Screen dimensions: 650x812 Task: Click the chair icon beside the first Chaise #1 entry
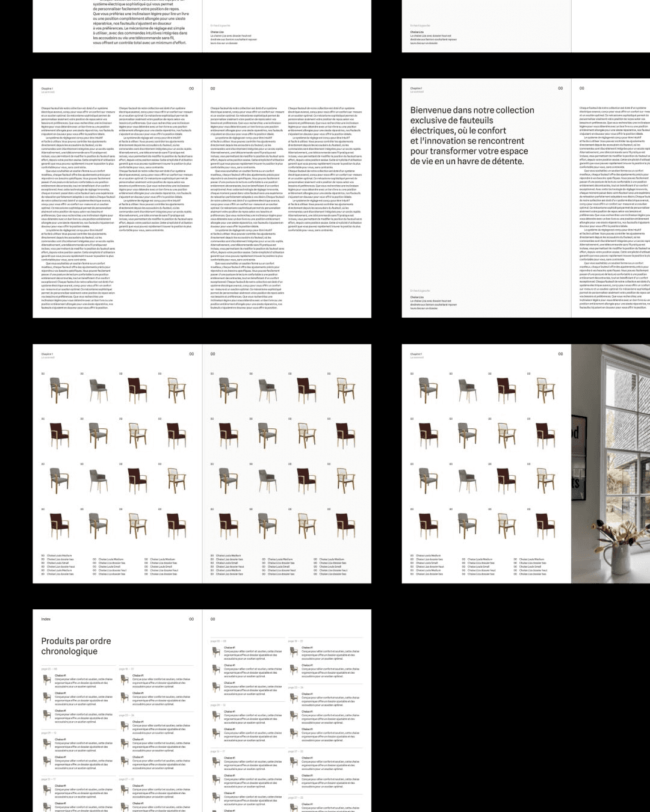[x=46, y=678]
